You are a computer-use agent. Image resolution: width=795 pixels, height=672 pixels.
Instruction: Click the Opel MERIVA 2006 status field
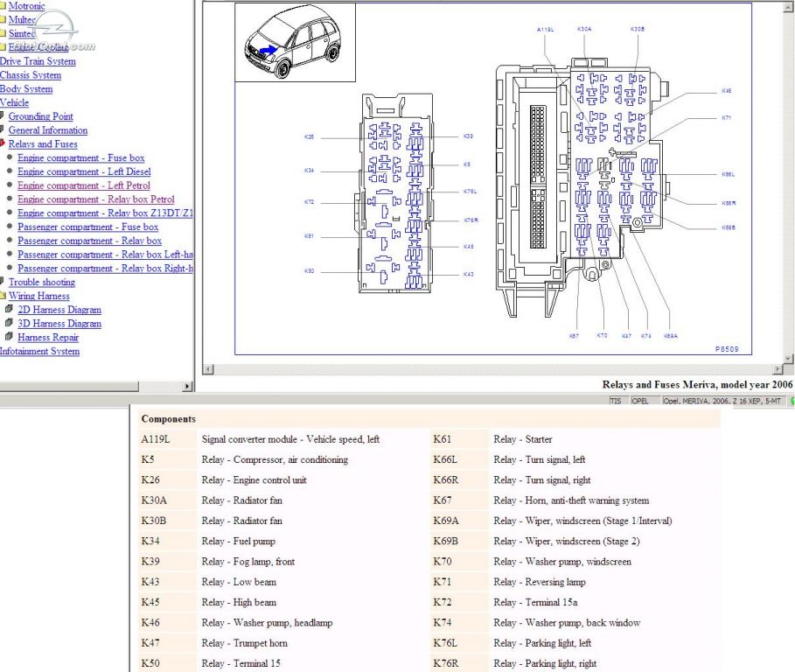click(724, 401)
